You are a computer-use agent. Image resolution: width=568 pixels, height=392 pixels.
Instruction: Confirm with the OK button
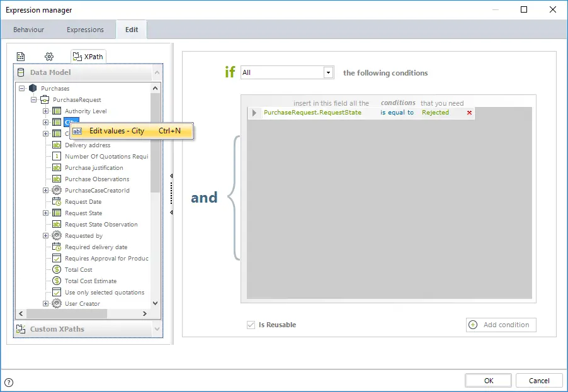click(x=488, y=381)
